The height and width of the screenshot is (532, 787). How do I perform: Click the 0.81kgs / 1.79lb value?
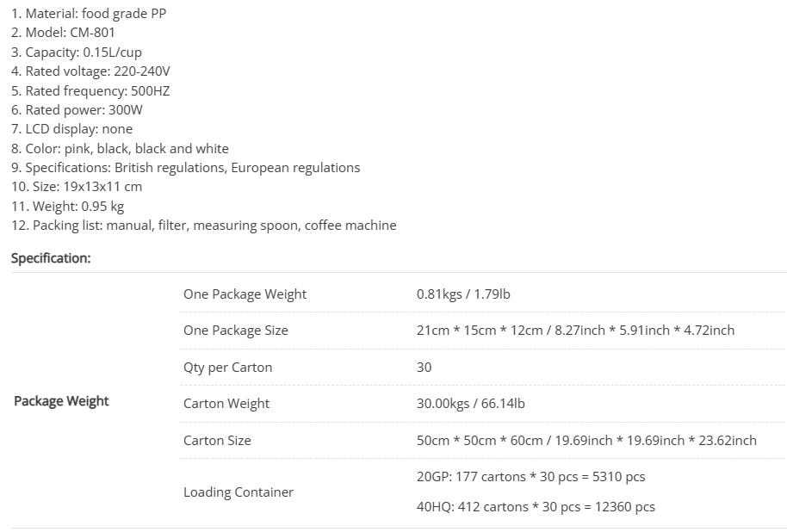463,294
